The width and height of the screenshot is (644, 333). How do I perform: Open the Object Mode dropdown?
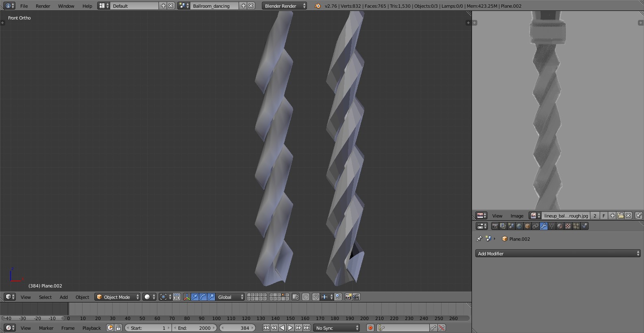[x=117, y=297]
